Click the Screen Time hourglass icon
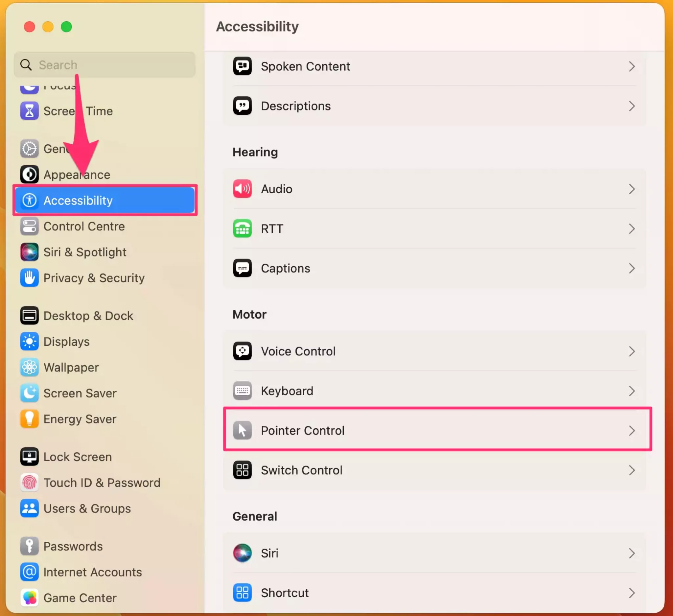673x616 pixels. tap(29, 111)
